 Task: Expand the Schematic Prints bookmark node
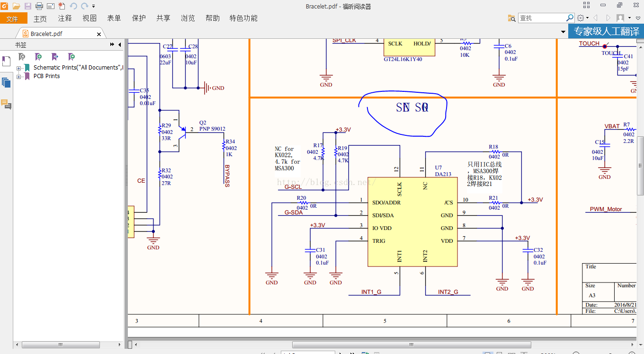(19, 68)
